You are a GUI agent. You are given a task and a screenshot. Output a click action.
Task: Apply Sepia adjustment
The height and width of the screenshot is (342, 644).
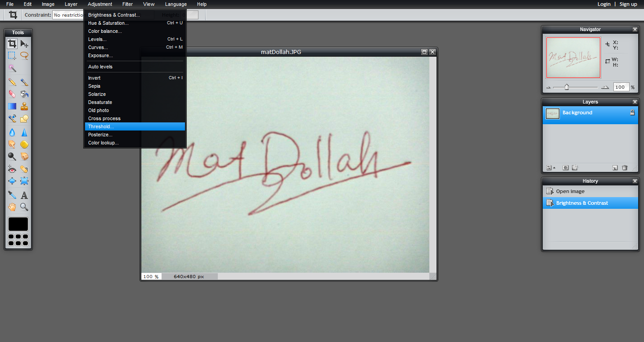point(135,86)
